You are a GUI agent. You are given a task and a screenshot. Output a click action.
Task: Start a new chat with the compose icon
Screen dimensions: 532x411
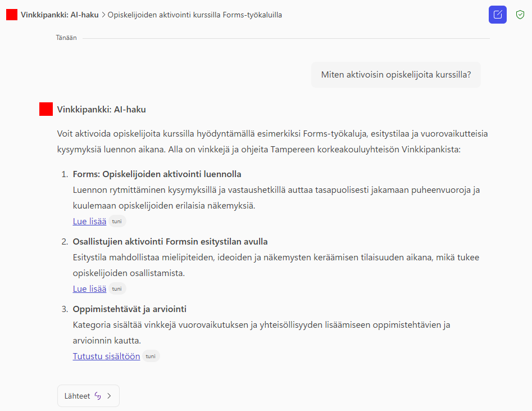coord(497,15)
